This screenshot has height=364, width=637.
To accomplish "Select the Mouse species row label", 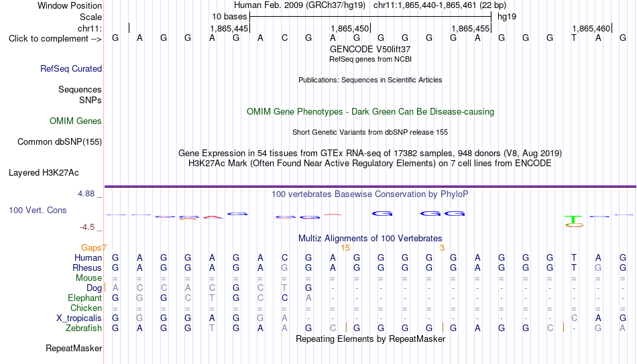I will click(x=89, y=278).
